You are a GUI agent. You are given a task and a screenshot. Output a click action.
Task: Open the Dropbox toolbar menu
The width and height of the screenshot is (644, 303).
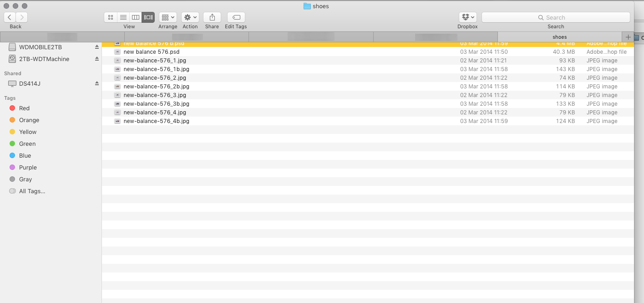(468, 17)
